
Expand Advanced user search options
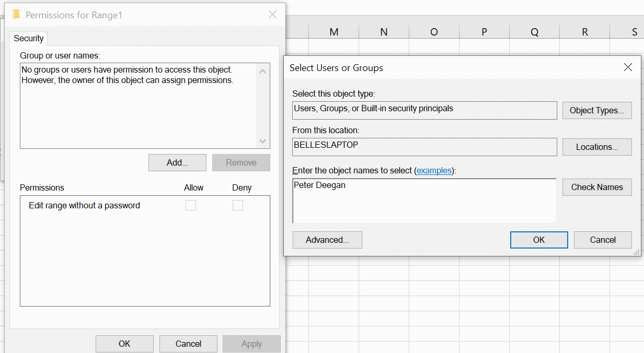point(327,240)
